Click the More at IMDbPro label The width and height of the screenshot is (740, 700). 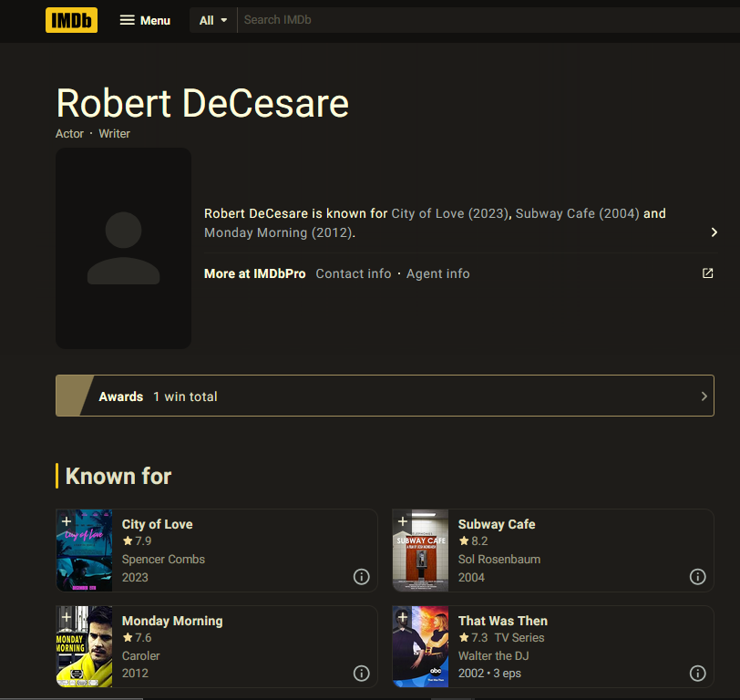pyautogui.click(x=255, y=273)
